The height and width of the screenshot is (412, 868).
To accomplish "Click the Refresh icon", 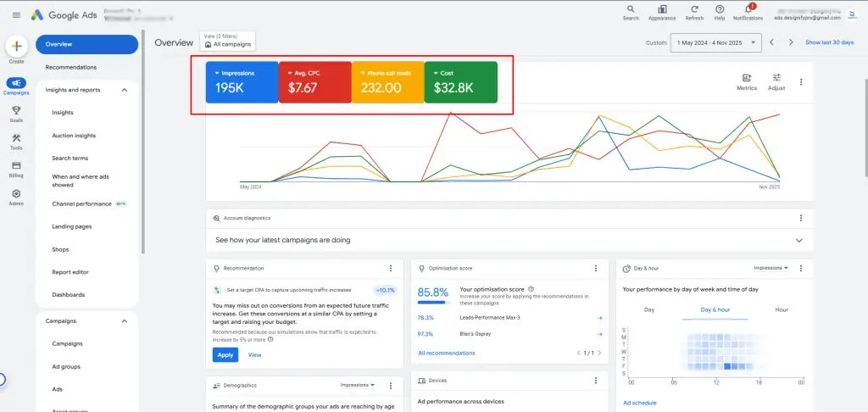I will tap(694, 9).
